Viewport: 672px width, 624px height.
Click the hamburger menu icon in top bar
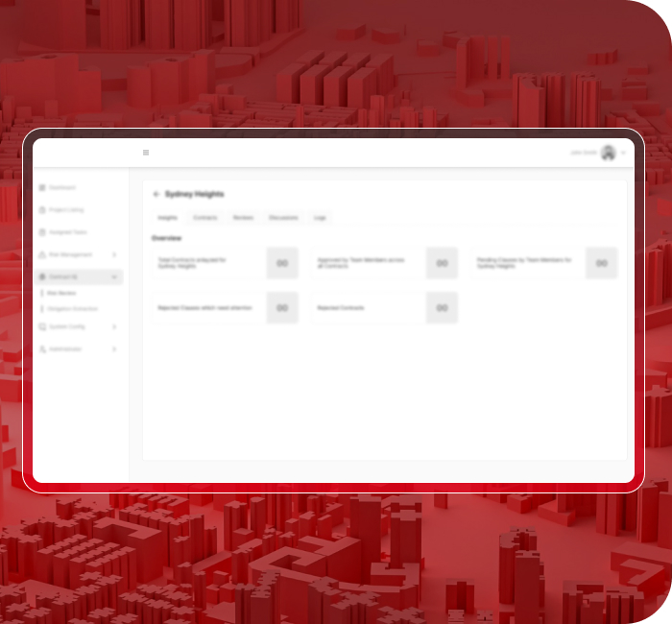[x=146, y=153]
